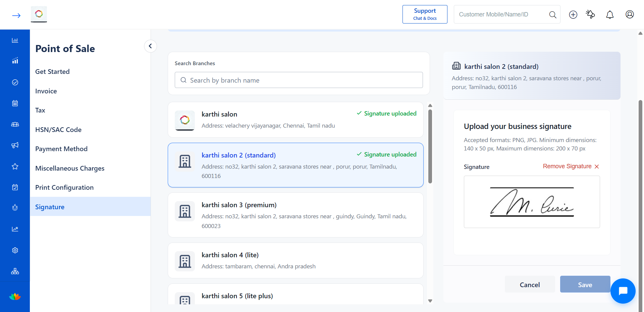Click the sparkle tag icon in the header
The height and width of the screenshot is (312, 644).
(x=590, y=14)
